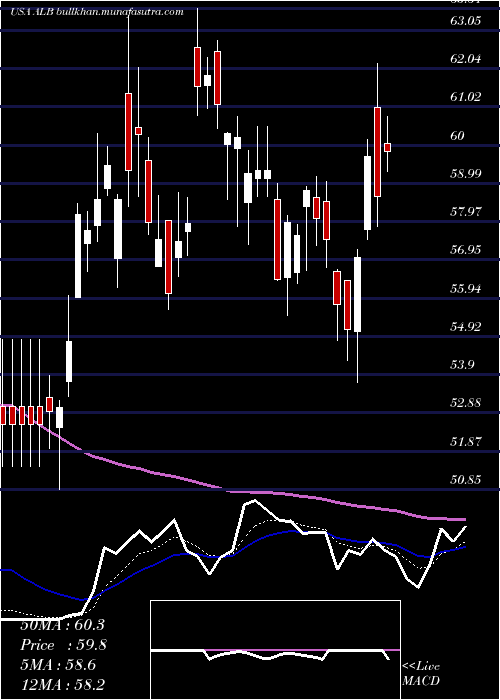Click the 12MA : 58.2 readout
Image resolution: width=500 pixels, height=700 pixels.
click(62, 685)
